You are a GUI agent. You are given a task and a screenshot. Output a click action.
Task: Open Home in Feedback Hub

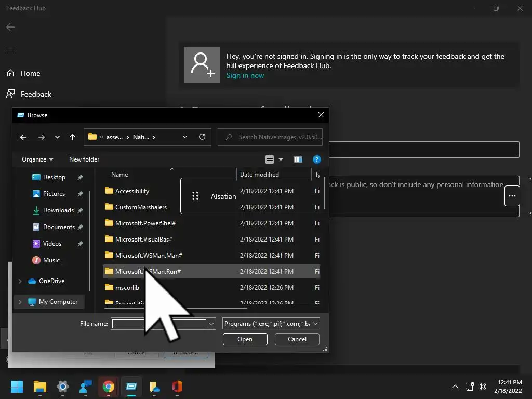coord(23,73)
